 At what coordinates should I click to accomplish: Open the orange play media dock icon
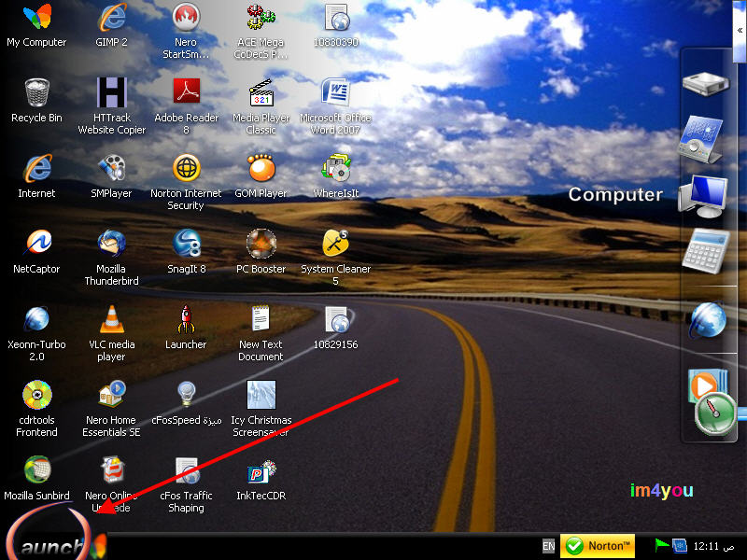click(704, 385)
